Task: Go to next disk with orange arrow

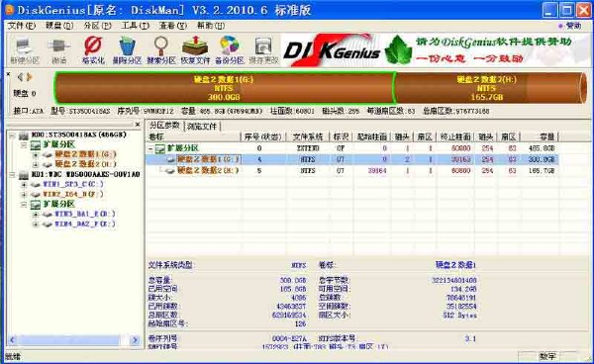Action: click(x=29, y=77)
